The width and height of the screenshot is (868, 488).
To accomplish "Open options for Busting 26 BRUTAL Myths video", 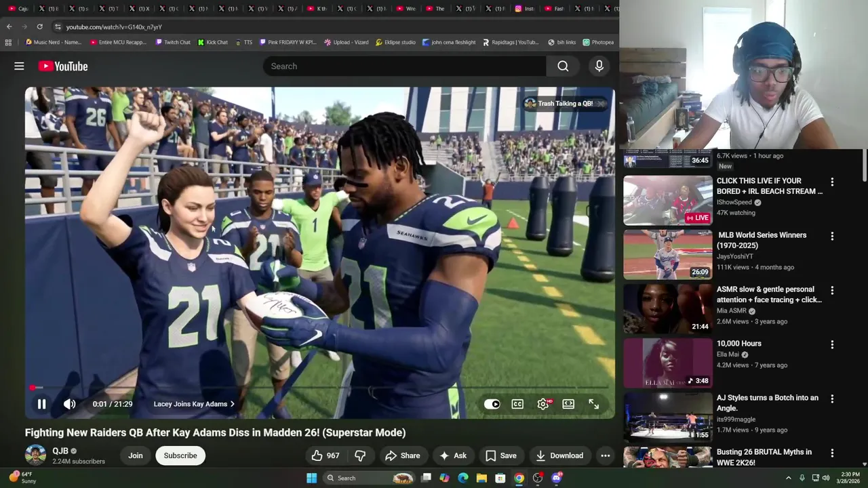I will tap(832, 453).
